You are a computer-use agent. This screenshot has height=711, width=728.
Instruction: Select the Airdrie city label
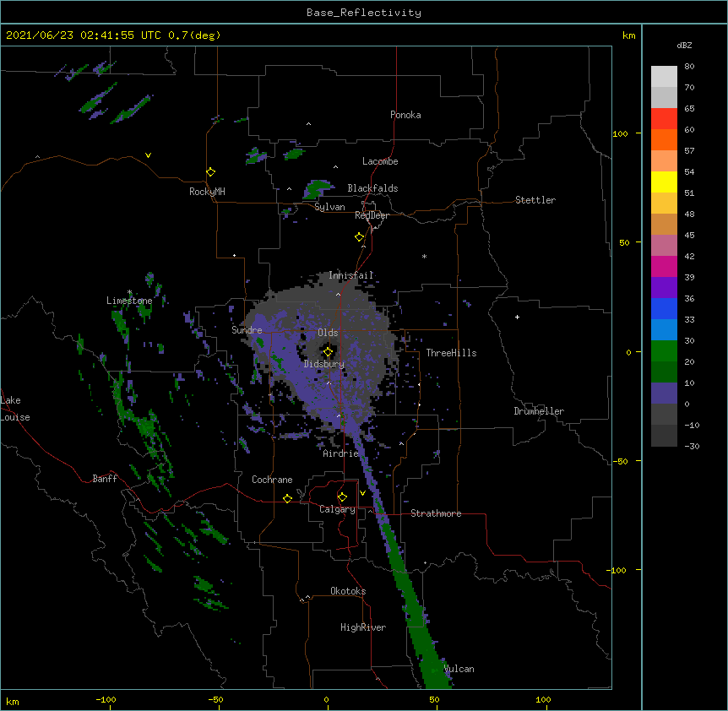pos(341,453)
